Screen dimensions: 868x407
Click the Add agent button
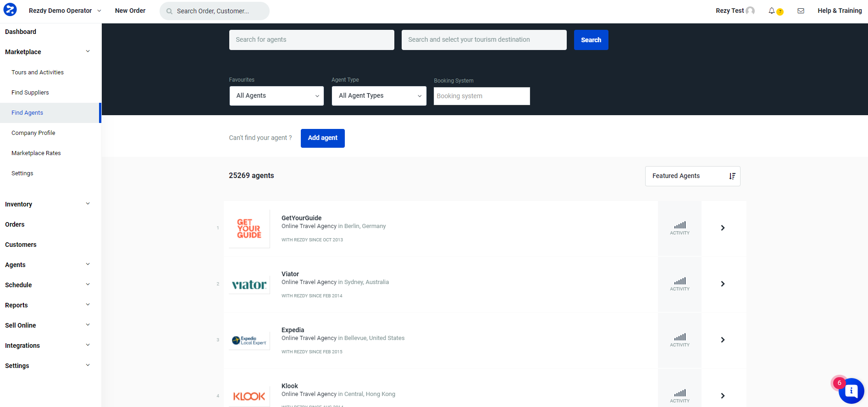322,138
